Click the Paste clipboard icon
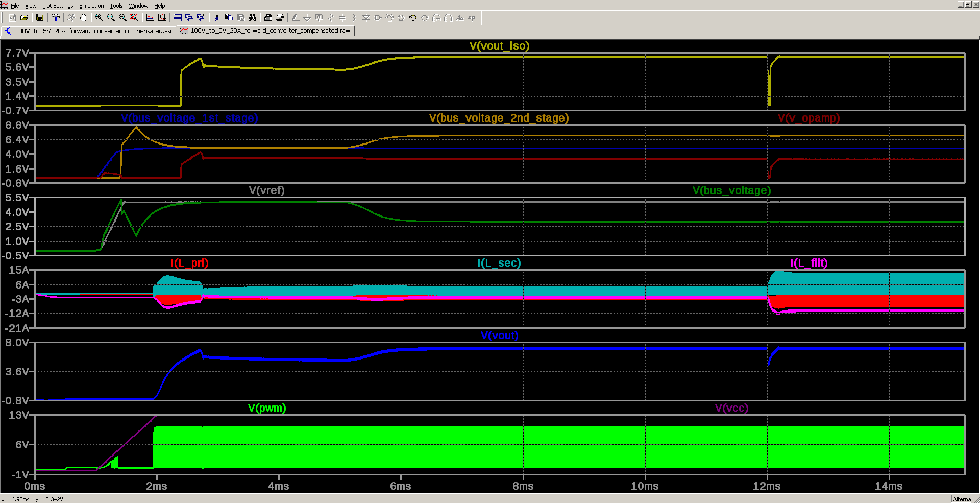This screenshot has height=503, width=980. coord(240,18)
